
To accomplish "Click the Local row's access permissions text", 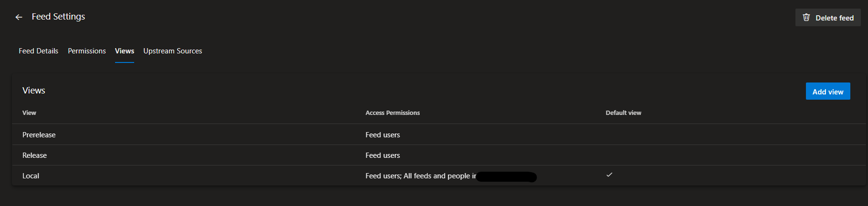I will (x=420, y=176).
